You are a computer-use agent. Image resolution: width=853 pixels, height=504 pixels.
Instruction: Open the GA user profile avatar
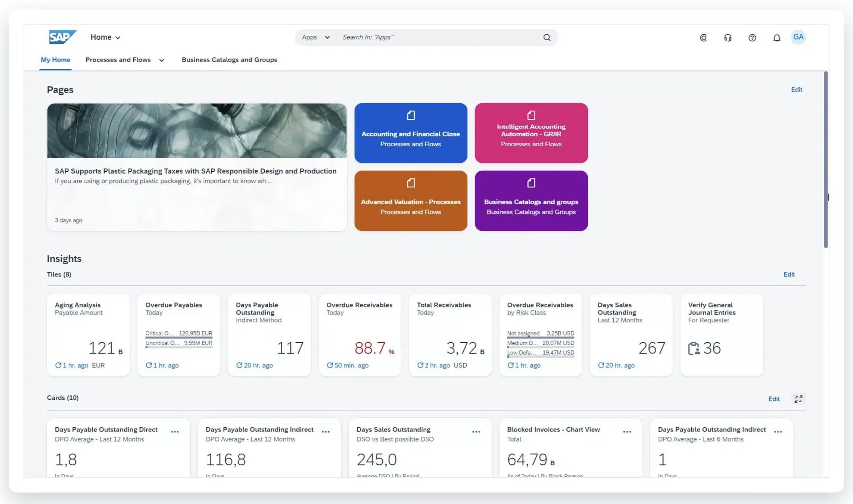click(798, 37)
